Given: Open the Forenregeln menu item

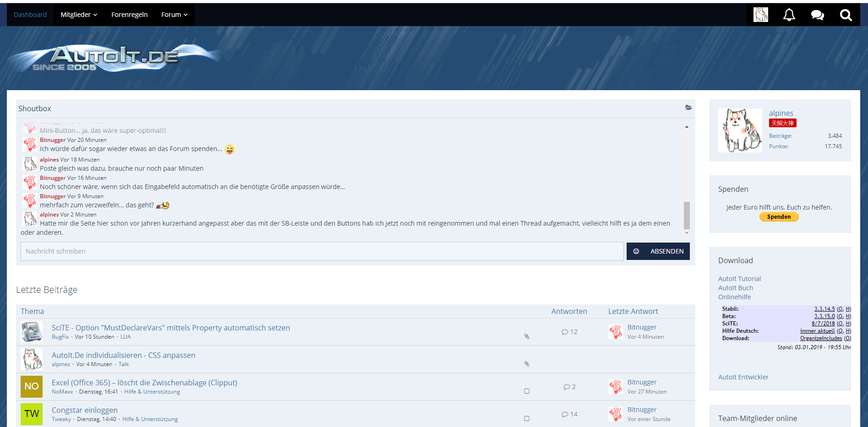Looking at the screenshot, I should pyautogui.click(x=129, y=15).
